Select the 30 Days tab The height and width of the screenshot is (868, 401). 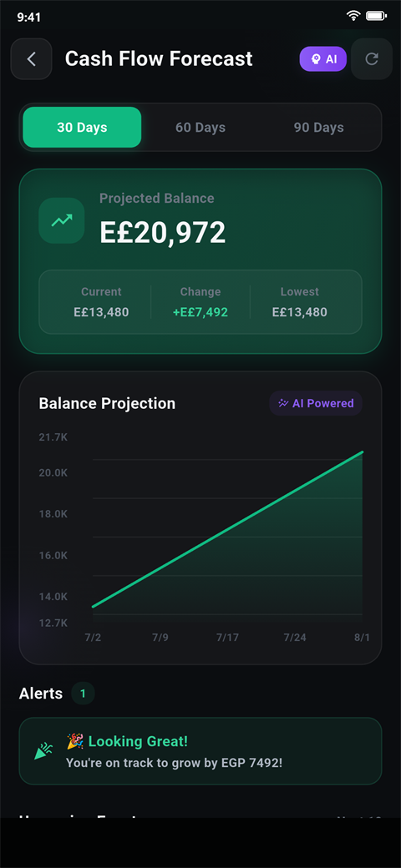pos(82,128)
